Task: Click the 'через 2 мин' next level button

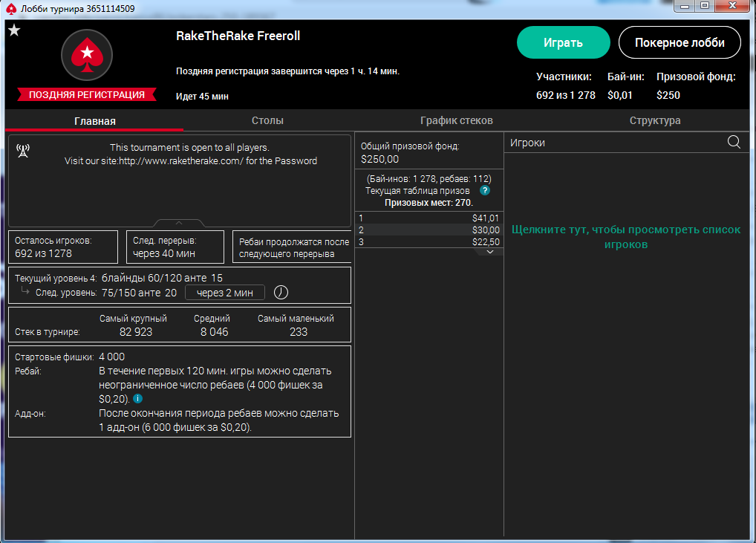Action: (x=225, y=293)
